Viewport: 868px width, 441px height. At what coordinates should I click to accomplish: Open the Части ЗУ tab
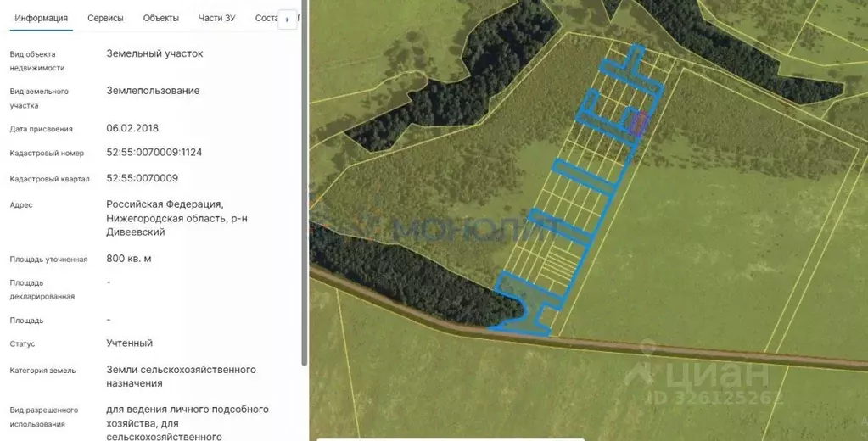(x=216, y=18)
